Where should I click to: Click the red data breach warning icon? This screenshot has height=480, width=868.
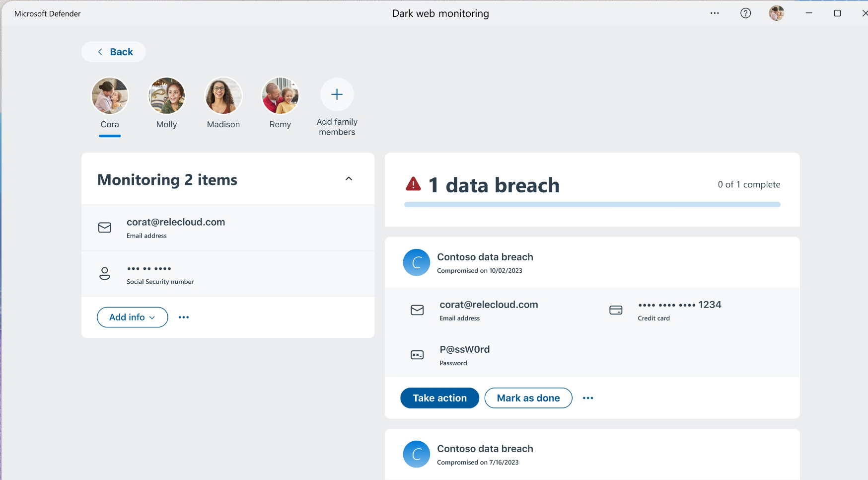point(413,184)
